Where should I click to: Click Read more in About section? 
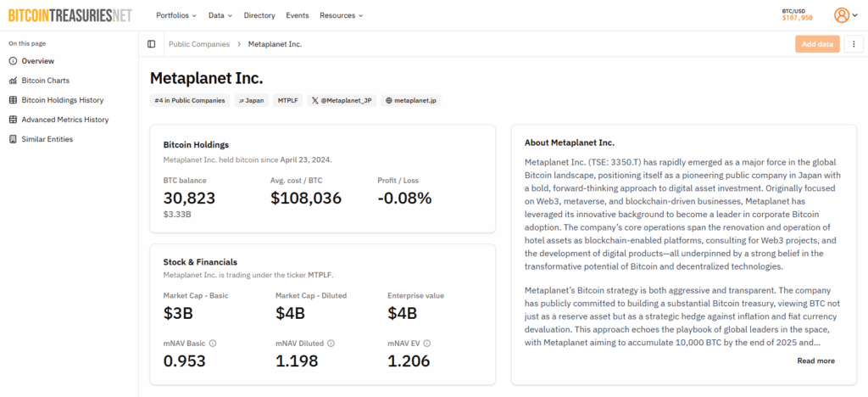[815, 361]
